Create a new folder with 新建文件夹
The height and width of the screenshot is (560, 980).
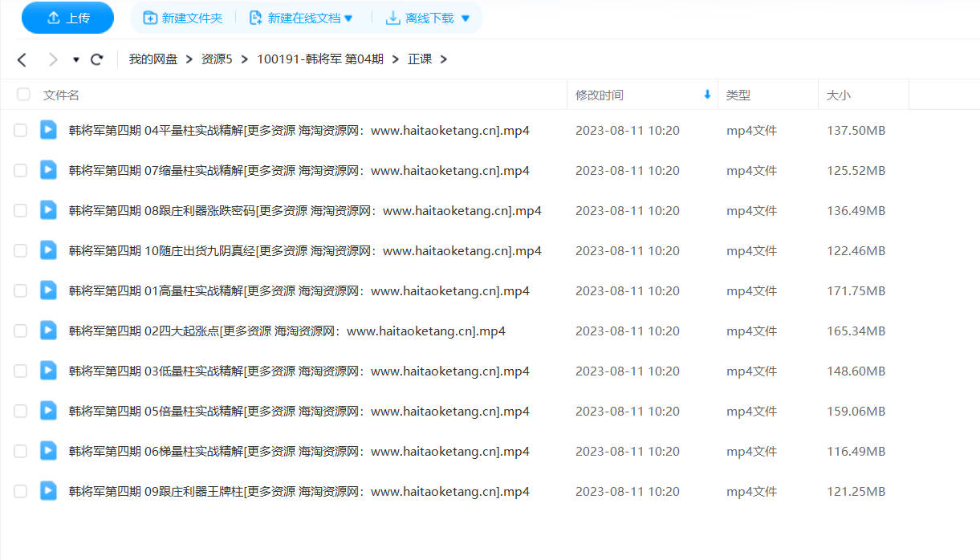pyautogui.click(x=182, y=18)
